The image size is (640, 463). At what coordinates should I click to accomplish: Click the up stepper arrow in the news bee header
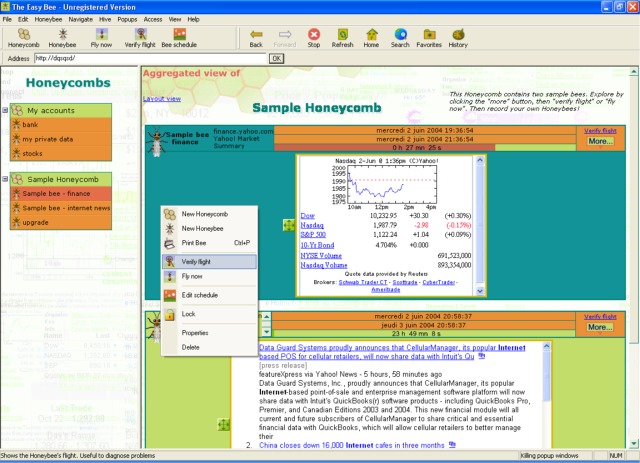click(266, 316)
